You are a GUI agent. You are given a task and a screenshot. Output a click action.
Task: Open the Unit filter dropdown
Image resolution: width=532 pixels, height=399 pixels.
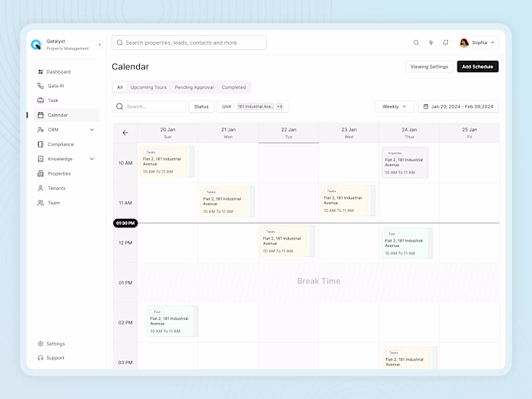[x=253, y=106]
